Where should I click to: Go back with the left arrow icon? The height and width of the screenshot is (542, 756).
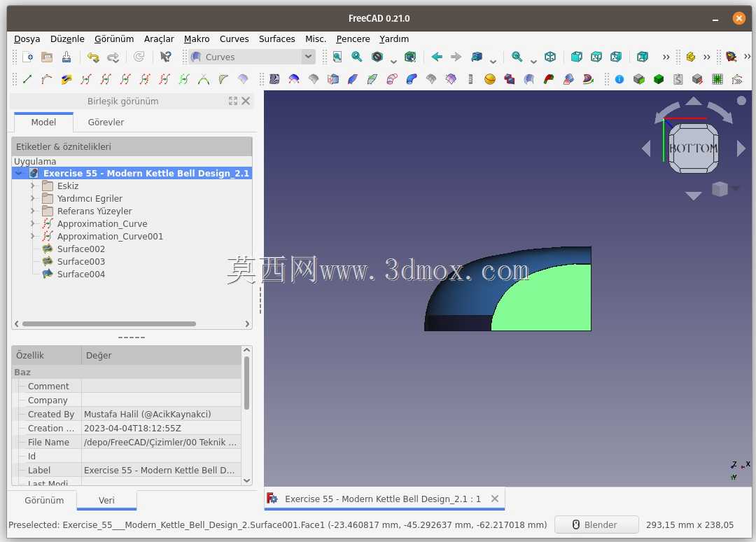(437, 57)
